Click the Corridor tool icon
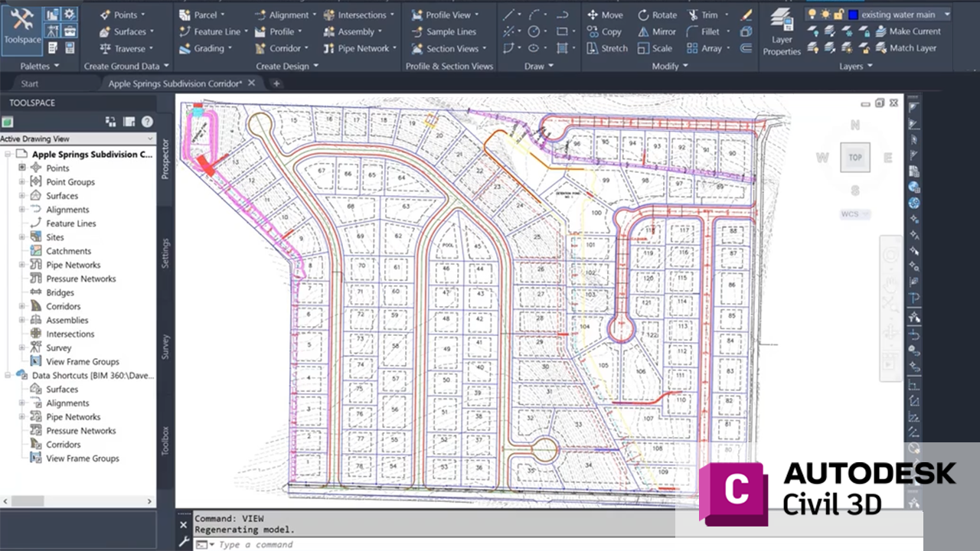Viewport: 980px width, 551px height. pos(261,48)
